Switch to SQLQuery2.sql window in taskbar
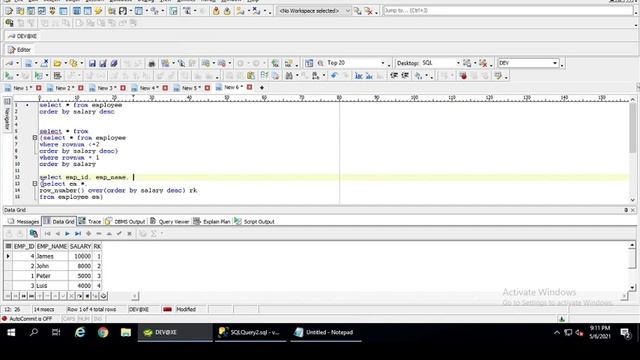This screenshot has height=360, width=640. pyautogui.click(x=251, y=332)
